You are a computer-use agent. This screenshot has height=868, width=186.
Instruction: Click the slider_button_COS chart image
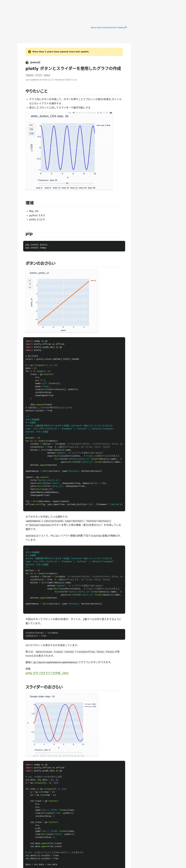click(69, 151)
